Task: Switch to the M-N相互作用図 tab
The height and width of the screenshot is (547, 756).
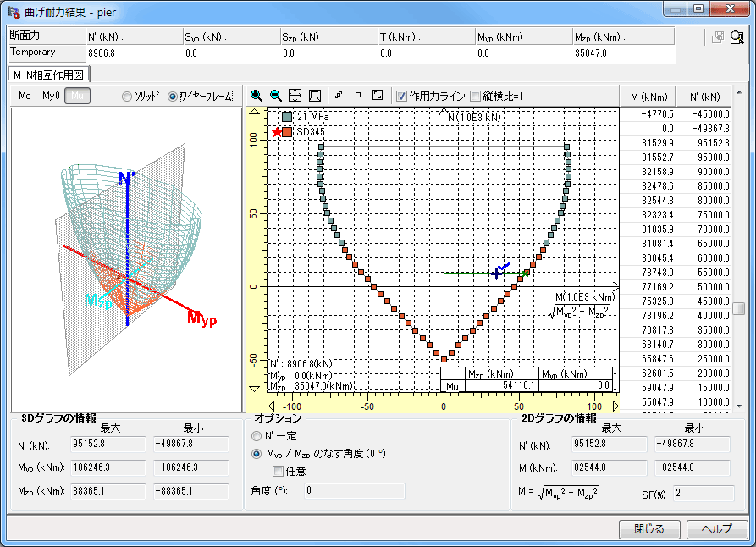Action: [47, 75]
